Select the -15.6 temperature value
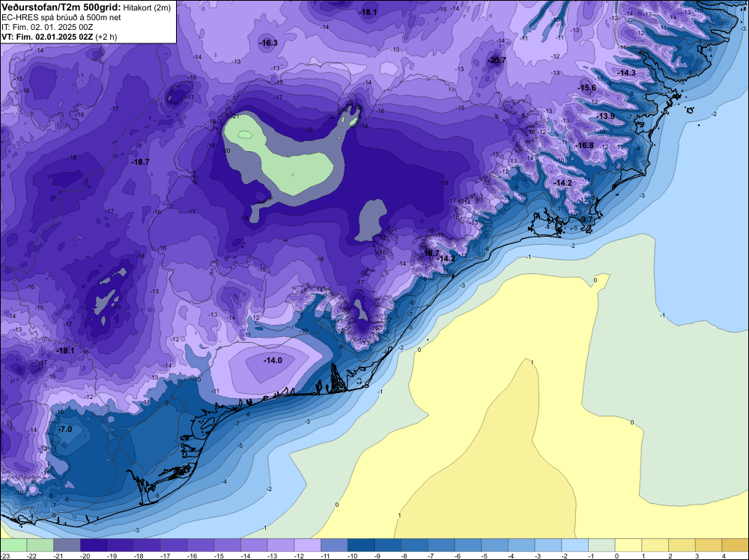The image size is (749, 560). pos(587,88)
